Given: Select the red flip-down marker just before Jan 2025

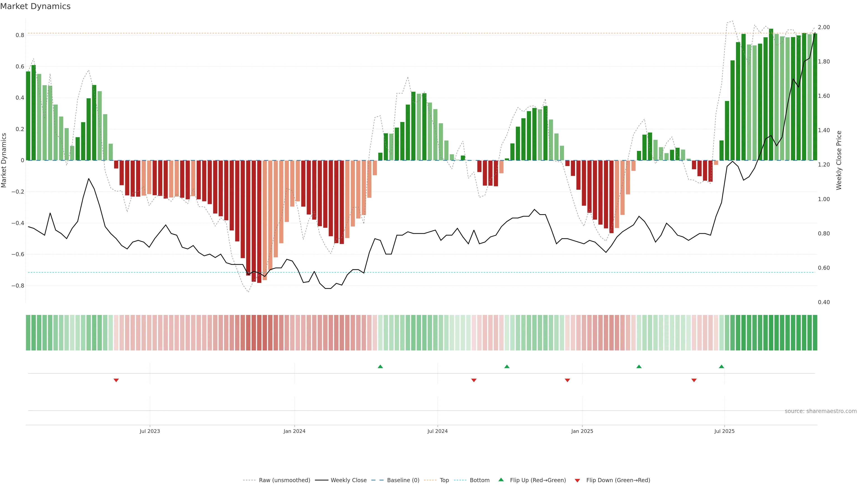Looking at the screenshot, I should 567,380.
